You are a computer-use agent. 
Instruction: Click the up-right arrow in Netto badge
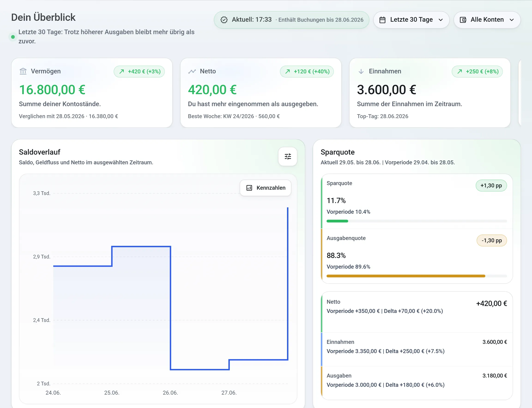coord(287,71)
